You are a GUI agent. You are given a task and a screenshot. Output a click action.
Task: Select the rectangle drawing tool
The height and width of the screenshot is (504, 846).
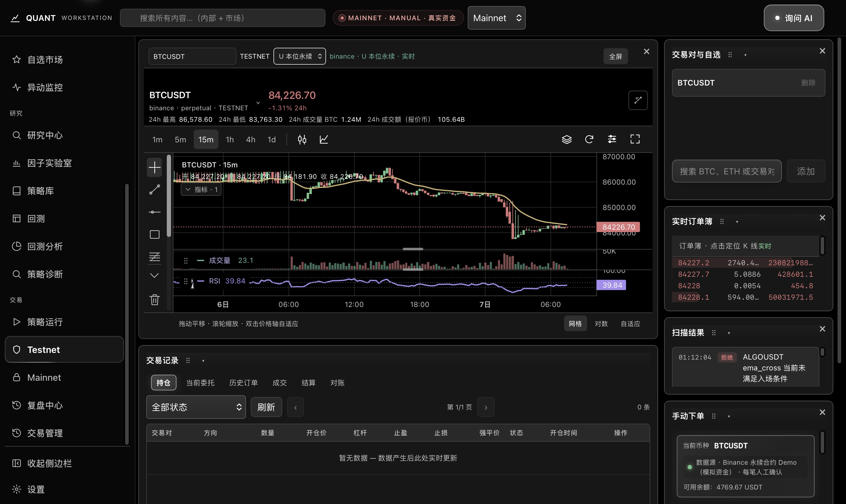coord(154,234)
